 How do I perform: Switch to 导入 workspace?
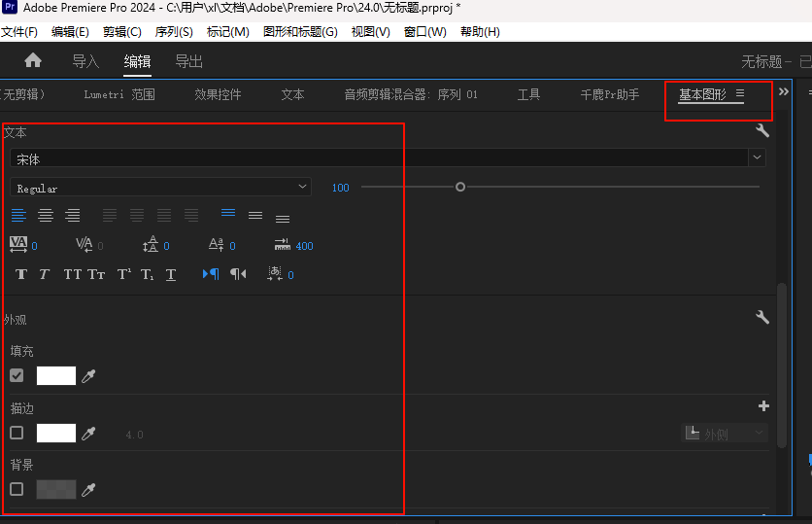(x=85, y=61)
